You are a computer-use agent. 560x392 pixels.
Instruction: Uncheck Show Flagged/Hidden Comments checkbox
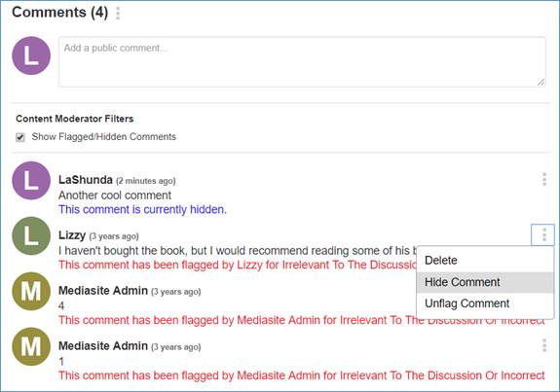[x=20, y=137]
